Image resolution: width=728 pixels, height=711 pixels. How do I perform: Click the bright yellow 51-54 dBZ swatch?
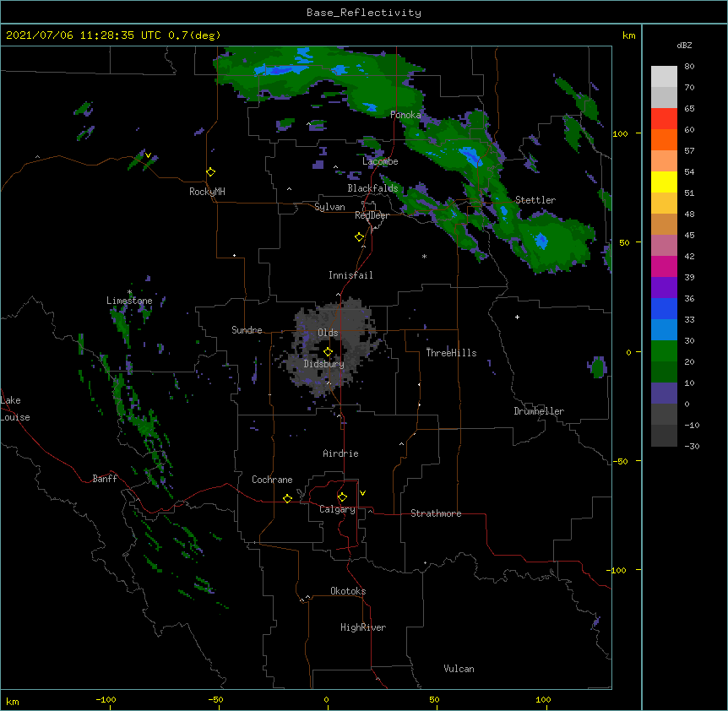coord(664,182)
